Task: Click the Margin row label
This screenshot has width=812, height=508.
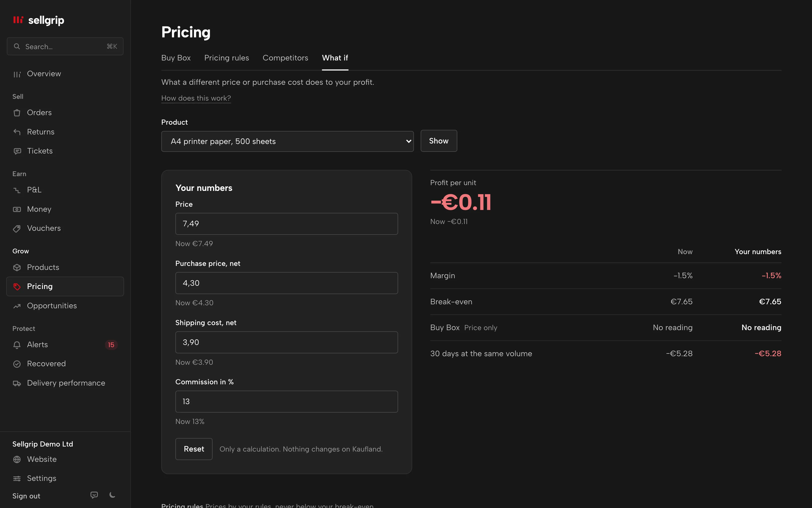Action: point(443,275)
